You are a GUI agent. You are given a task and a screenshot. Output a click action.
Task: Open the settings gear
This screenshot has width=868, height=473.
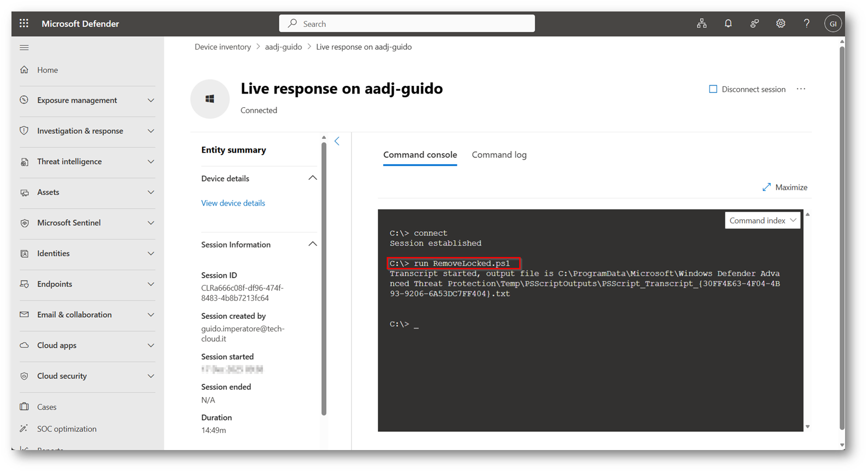781,24
